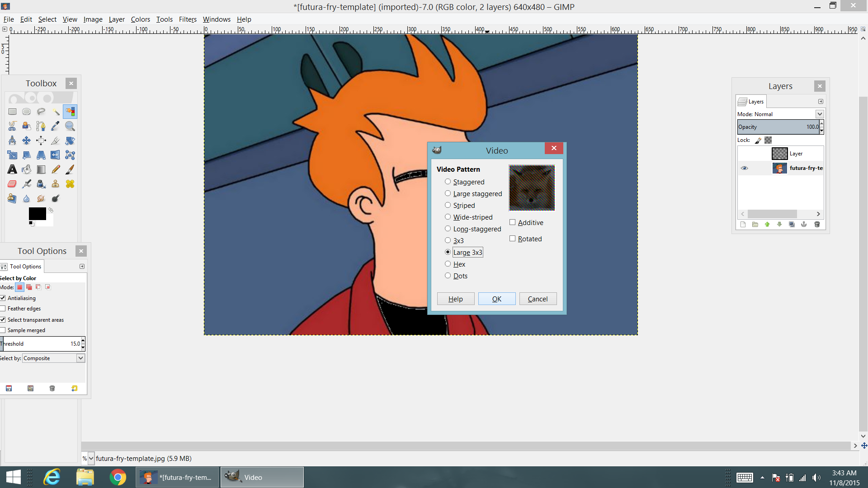Select the Crop tool
This screenshot has width=868, height=488.
56,141
